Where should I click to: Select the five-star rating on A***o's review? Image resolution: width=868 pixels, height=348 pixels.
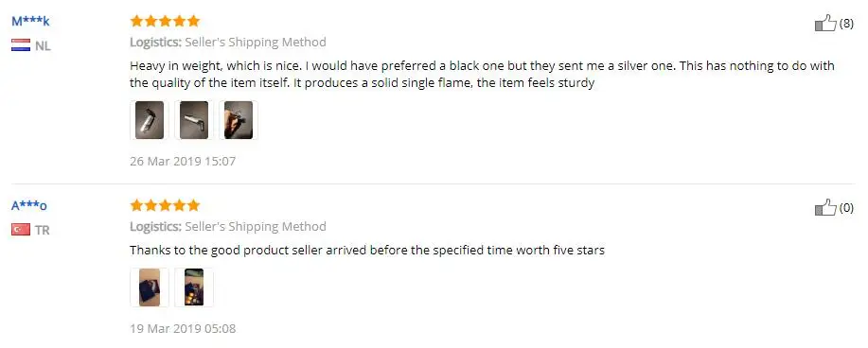(x=165, y=206)
